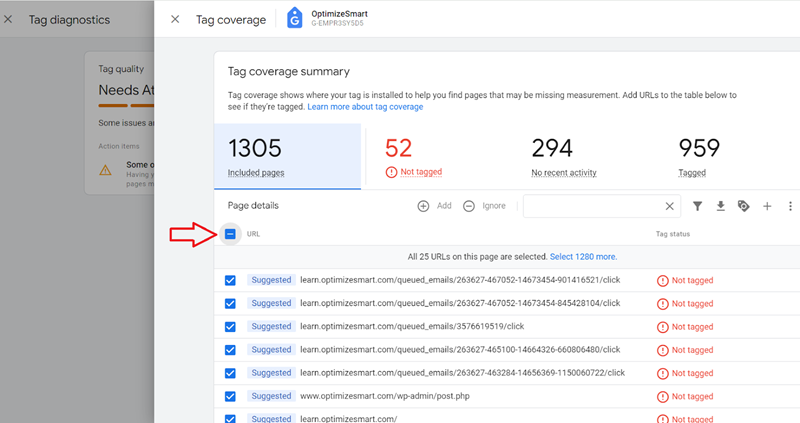Click the Tag status column header
The image size is (800, 423).
click(672, 234)
